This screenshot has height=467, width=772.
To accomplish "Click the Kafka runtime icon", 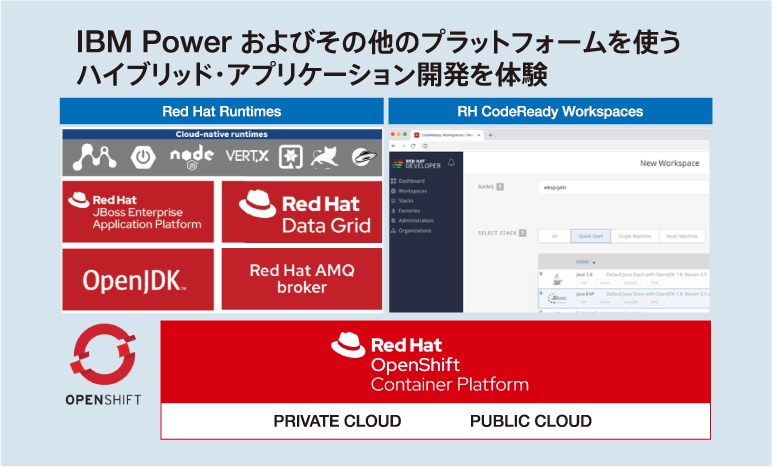I will click(x=95, y=157).
